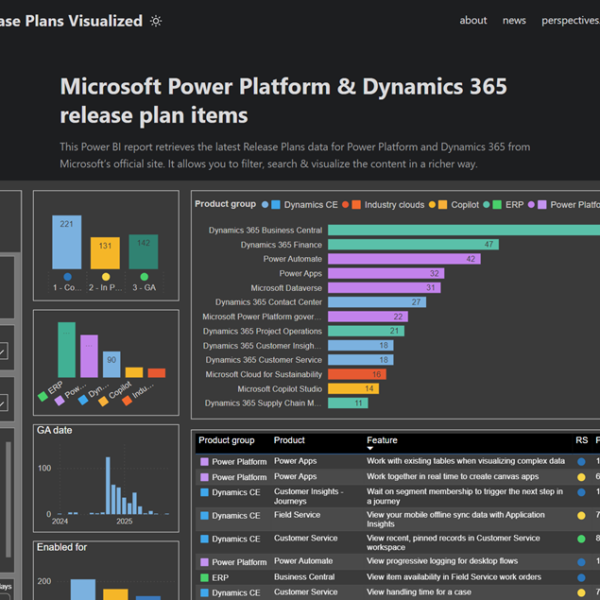Select the orange Copilot diamond legend marker
The image size is (600, 600).
[x=103, y=401]
